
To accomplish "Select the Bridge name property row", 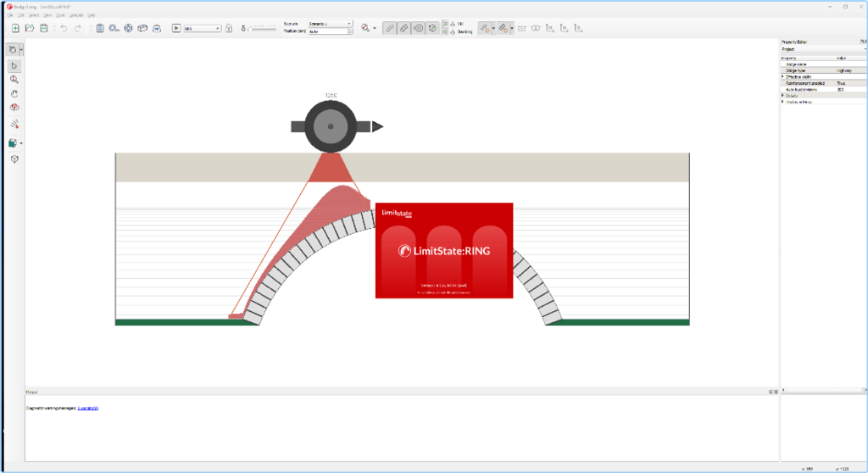I will click(823, 64).
